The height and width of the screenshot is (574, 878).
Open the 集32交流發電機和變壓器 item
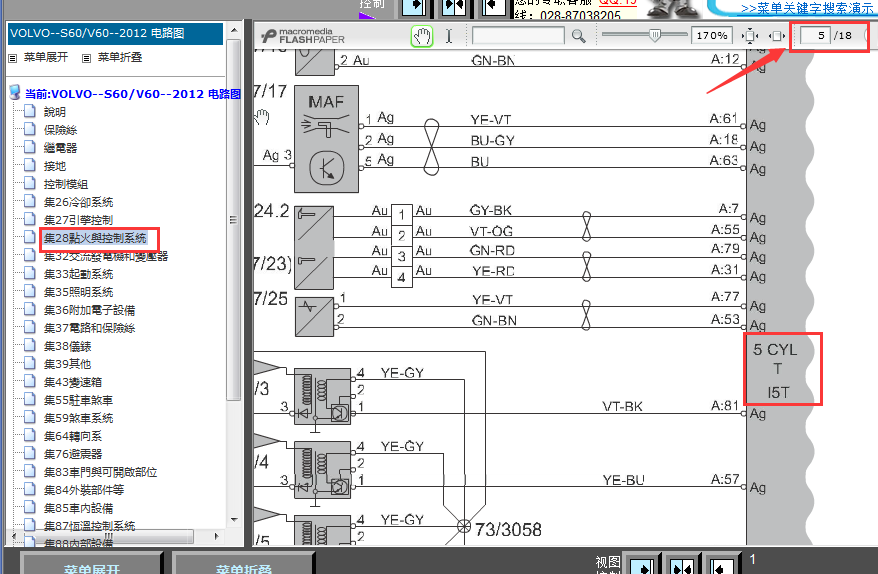click(106, 256)
